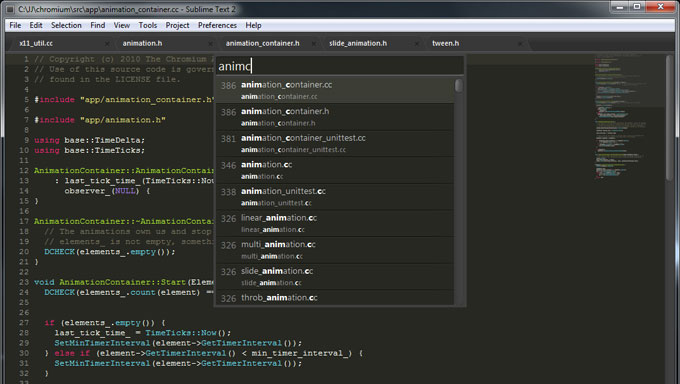Click line number 5 in the gutter

point(26,100)
